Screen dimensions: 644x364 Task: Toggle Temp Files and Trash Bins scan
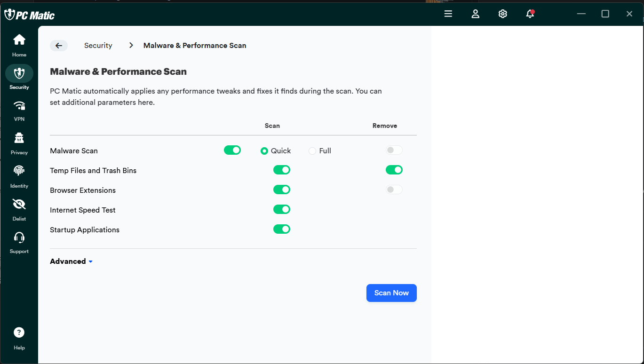(x=282, y=170)
